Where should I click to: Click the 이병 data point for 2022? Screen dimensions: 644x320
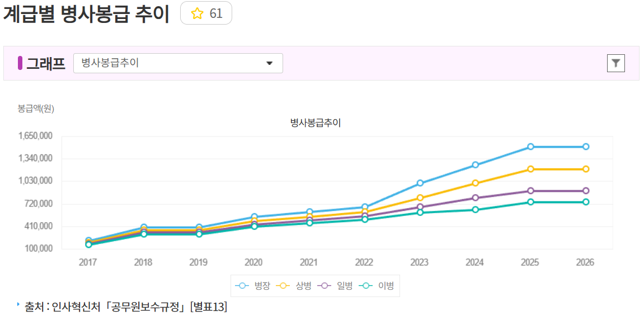tap(365, 219)
